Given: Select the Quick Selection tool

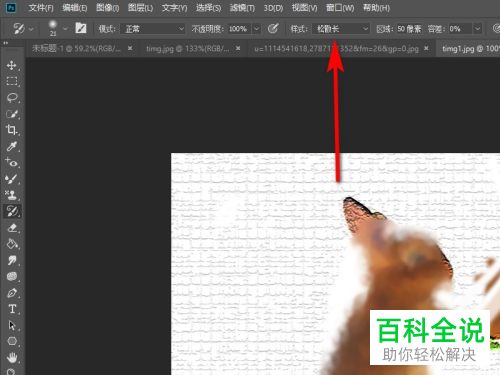Looking at the screenshot, I should 12,114.
